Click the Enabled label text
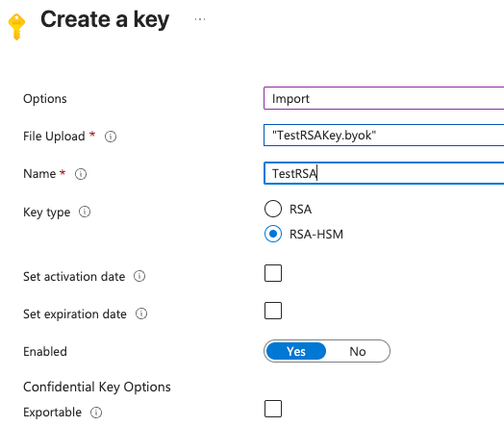The height and width of the screenshot is (426, 504). [x=45, y=351]
